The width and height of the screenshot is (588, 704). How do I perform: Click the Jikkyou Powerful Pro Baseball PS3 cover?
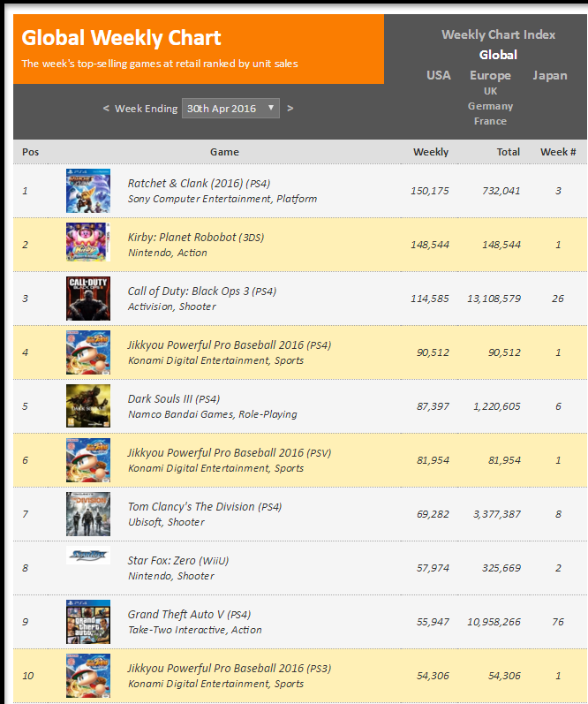pyautogui.click(x=88, y=676)
